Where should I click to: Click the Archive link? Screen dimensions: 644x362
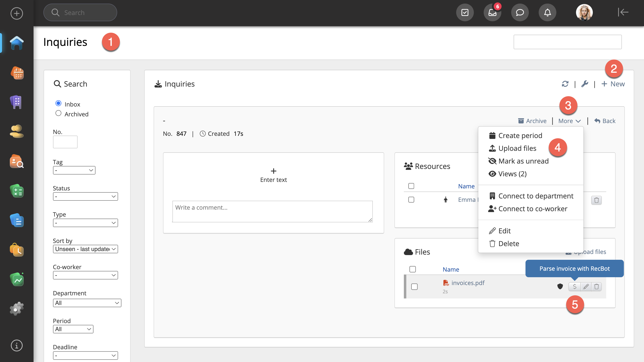point(532,121)
